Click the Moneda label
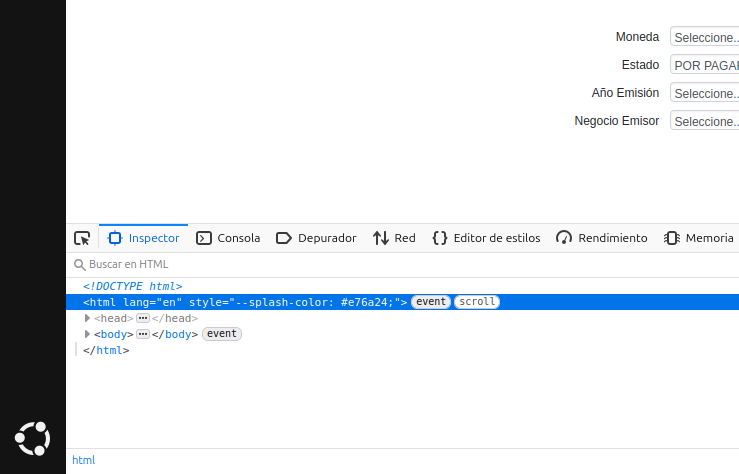Screen dimensions: 739x474 click(x=637, y=37)
